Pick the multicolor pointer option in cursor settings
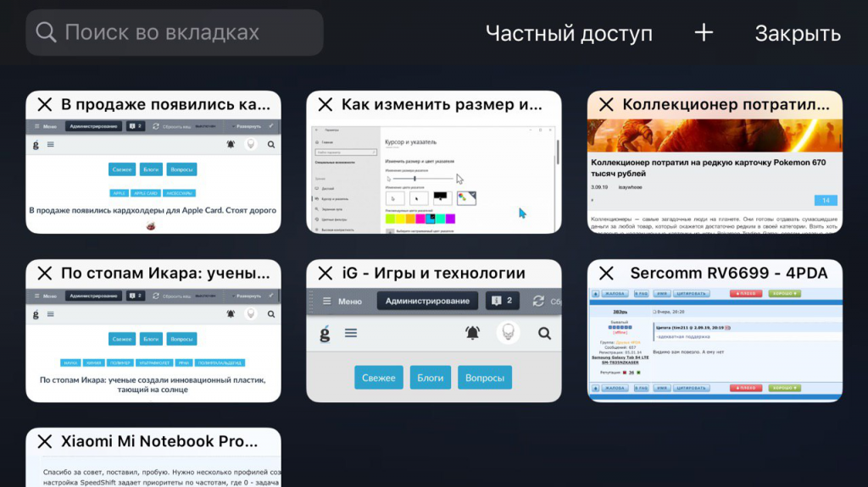The width and height of the screenshot is (868, 487). point(466,197)
